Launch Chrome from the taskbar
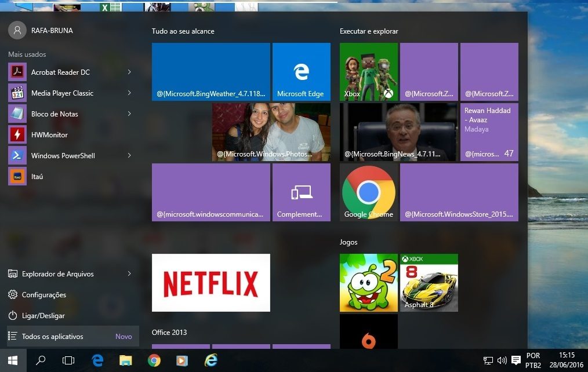 click(154, 360)
